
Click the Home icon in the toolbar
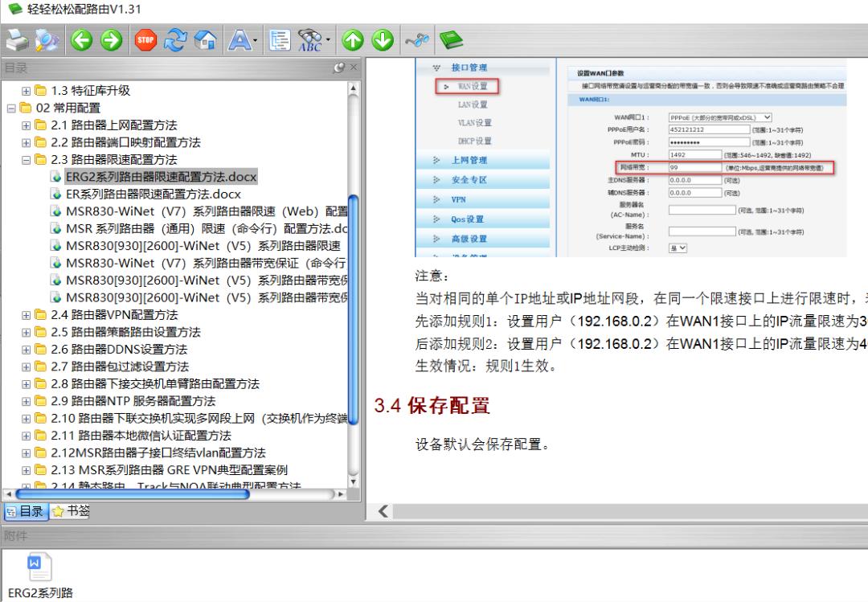click(204, 39)
